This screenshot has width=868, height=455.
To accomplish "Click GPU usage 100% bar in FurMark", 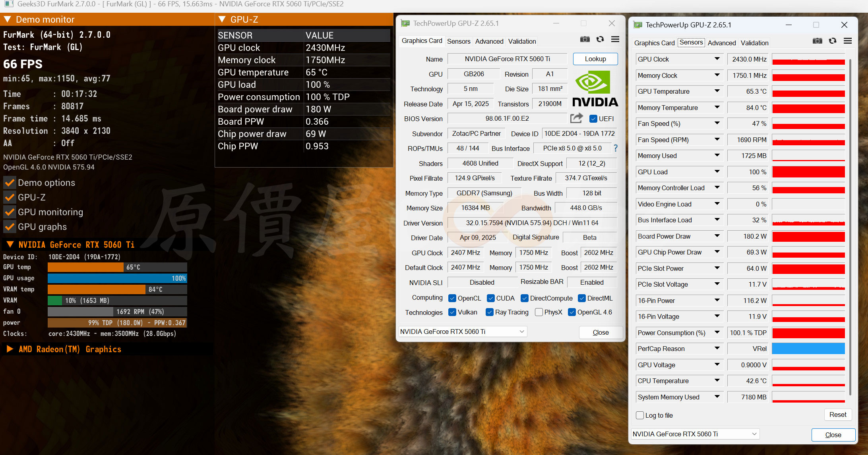I will tap(117, 278).
